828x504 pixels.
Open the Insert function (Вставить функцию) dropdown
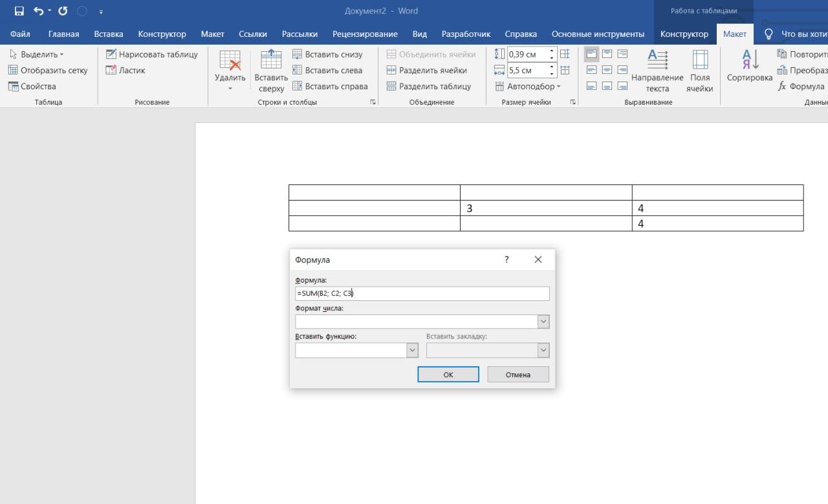[x=412, y=350]
